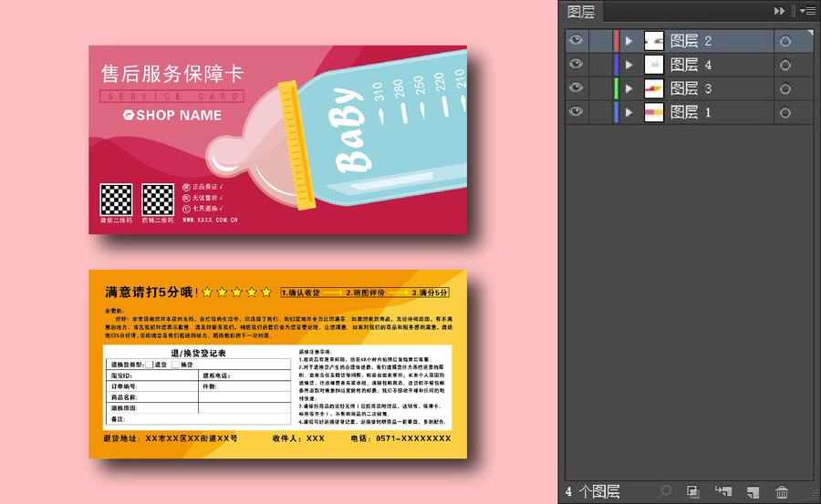821x504 pixels.
Task: Click the 微信二维码 QR code
Action: 116,200
